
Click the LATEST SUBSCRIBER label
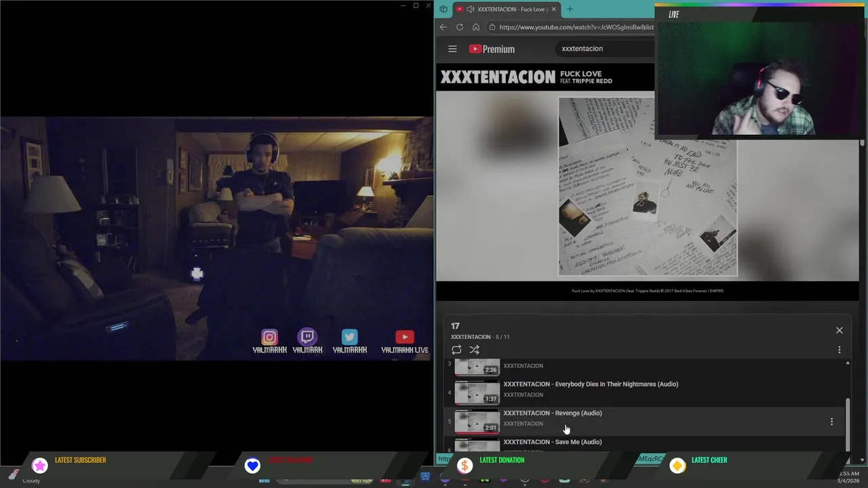80,460
